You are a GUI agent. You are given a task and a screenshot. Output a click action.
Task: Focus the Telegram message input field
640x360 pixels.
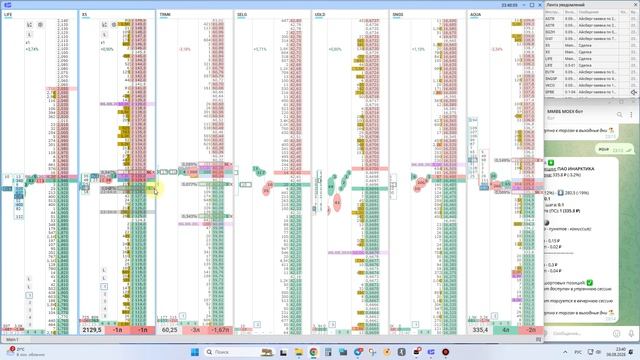tap(580, 333)
